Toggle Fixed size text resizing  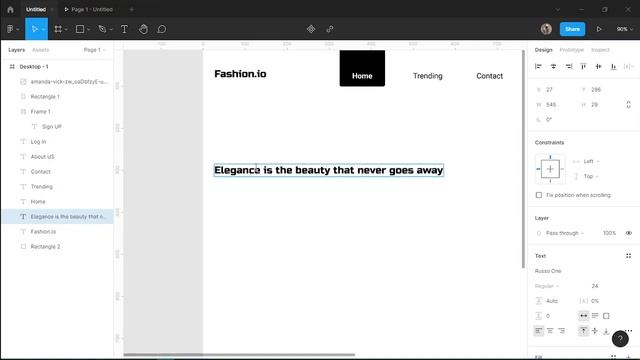click(x=606, y=316)
